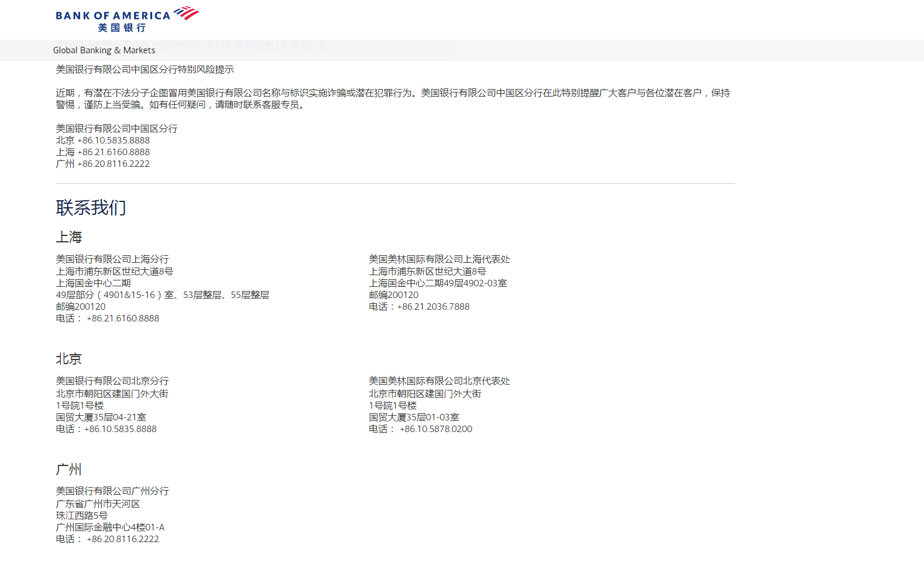924x579 pixels.
Task: Click 上海国金中心二期49层4902-03室 line
Action: coord(438,283)
